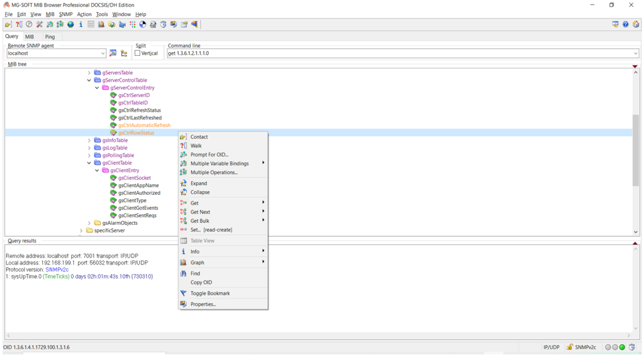644x358 pixels.
Task: Open the Tools menu
Action: 101,14
